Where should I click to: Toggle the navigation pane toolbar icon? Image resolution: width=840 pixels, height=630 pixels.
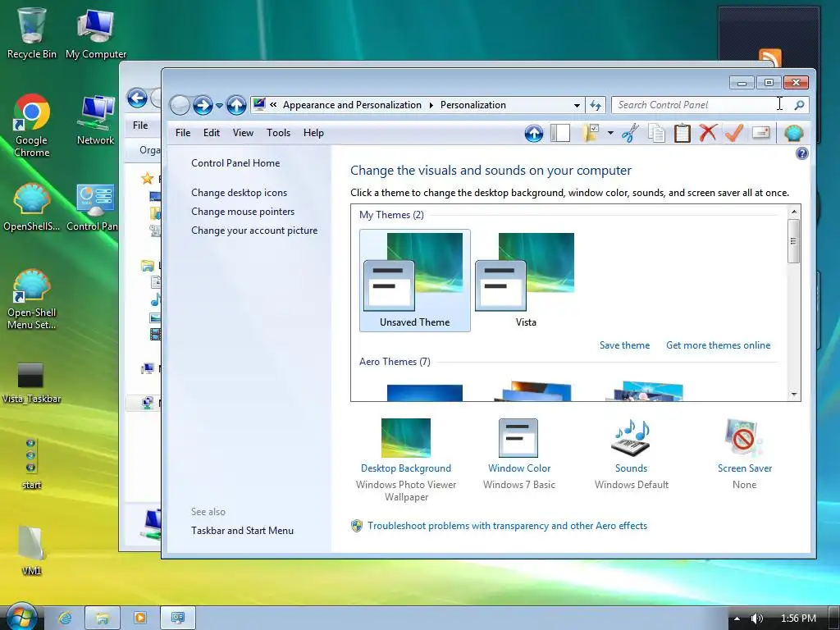(x=559, y=133)
